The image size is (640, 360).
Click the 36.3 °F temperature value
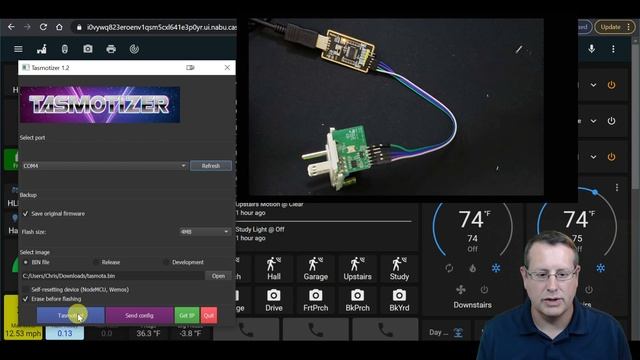point(148,333)
